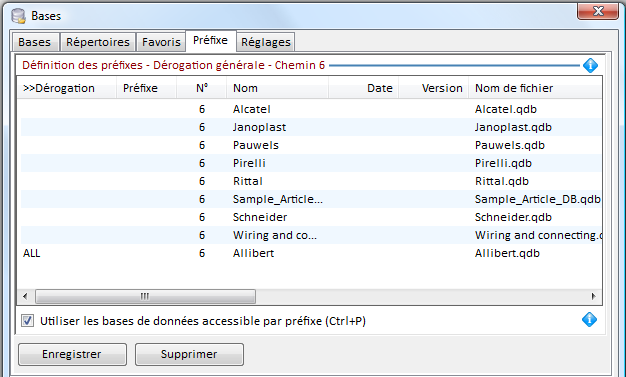
Task: Select the Janoplast row name
Action: 260,127
